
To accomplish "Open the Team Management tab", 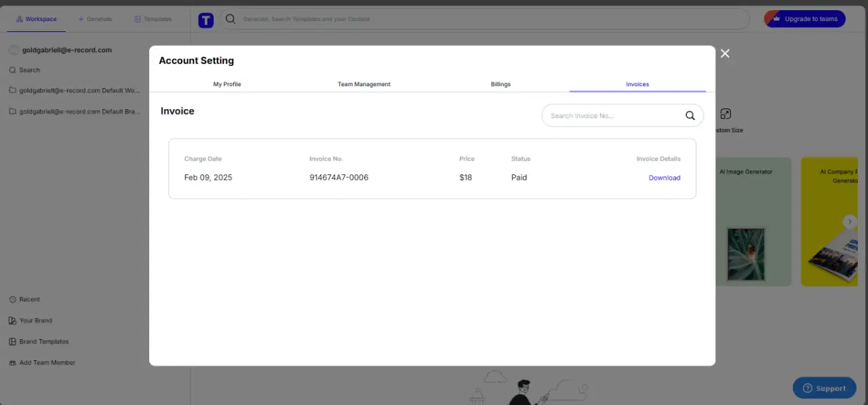I will point(364,84).
